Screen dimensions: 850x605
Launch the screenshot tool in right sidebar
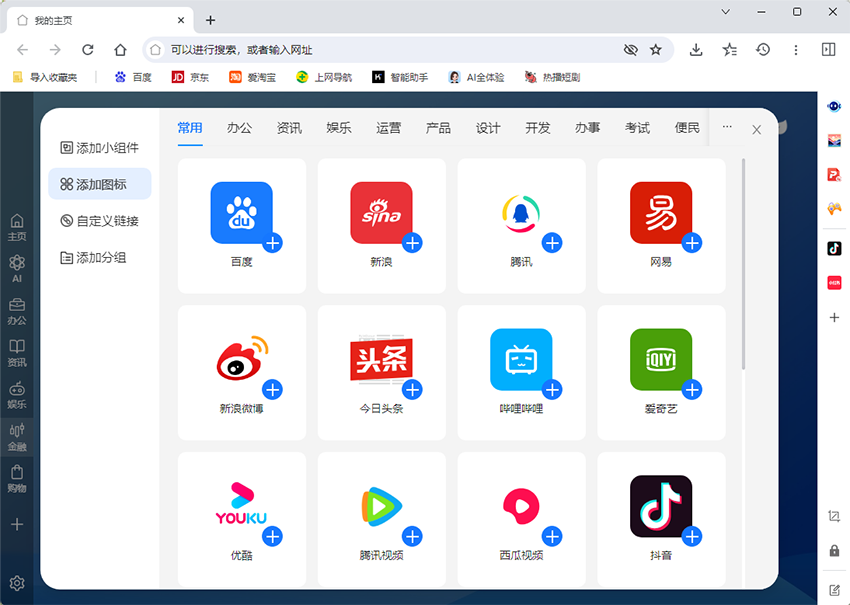tap(834, 518)
